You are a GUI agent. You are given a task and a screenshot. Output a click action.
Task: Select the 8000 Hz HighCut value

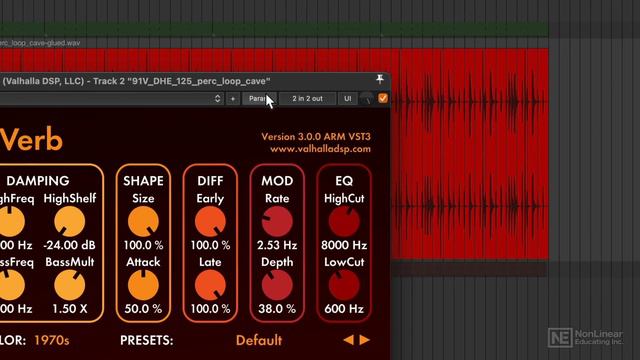point(344,245)
